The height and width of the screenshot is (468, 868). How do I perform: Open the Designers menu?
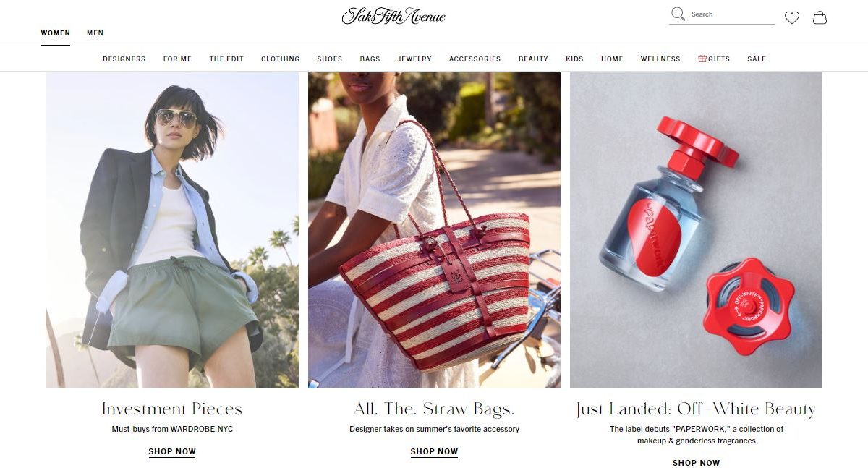point(124,59)
